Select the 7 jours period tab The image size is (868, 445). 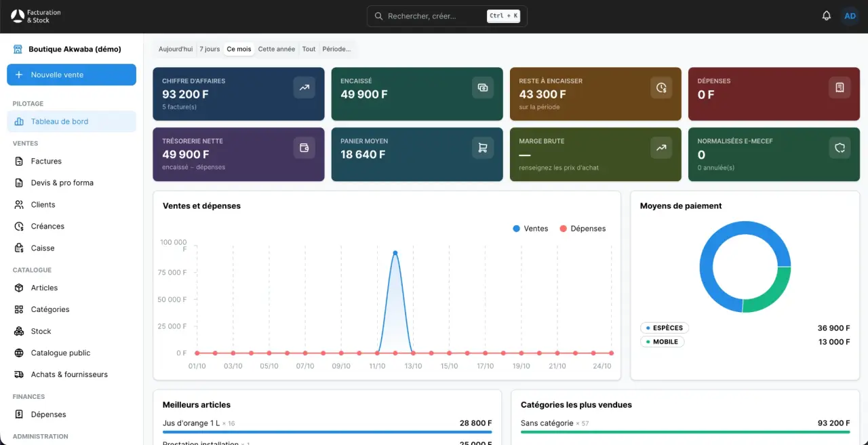coord(210,49)
